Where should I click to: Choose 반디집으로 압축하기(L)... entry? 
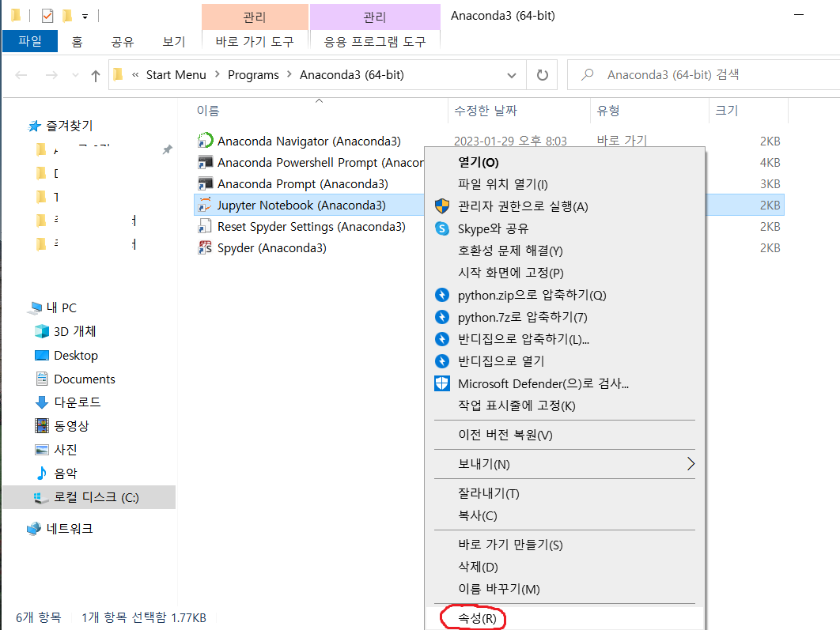[x=565, y=339]
